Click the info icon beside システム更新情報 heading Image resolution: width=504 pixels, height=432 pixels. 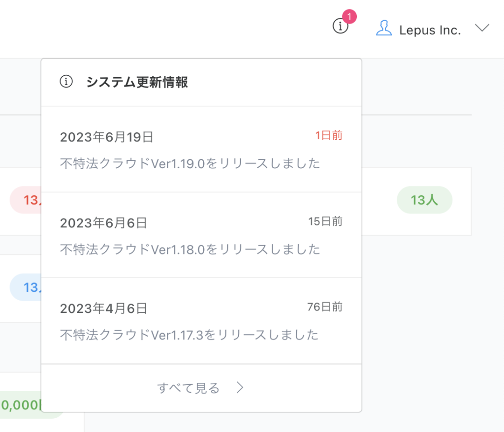click(x=66, y=82)
